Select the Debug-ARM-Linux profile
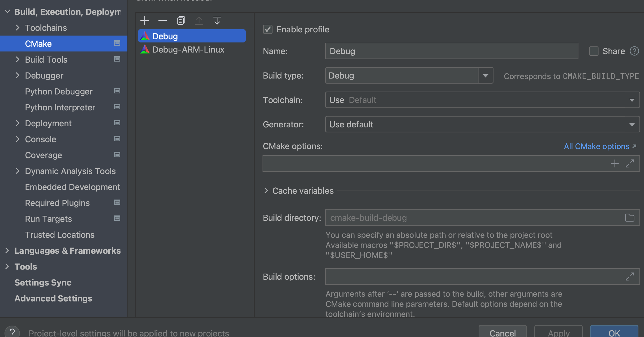Screen dimensions: 644x337 pos(188,50)
